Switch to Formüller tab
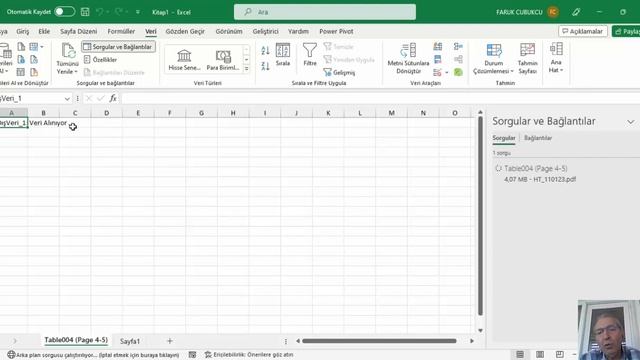The image size is (640, 360). pos(121,31)
